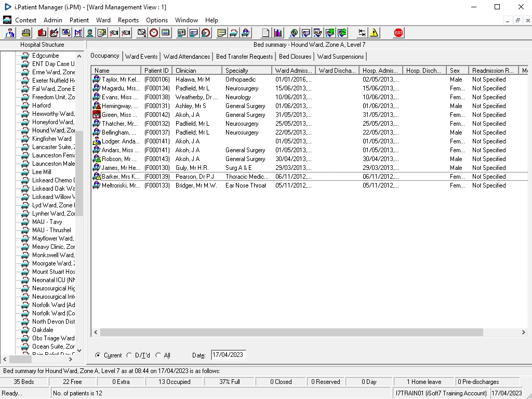Click the 22 Free status cell
The image size is (532, 399).
72,382
